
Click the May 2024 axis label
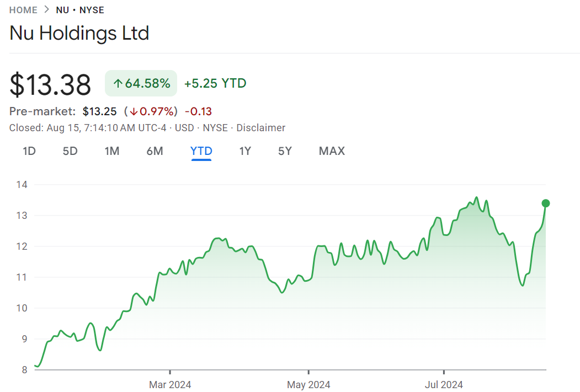tap(308, 385)
